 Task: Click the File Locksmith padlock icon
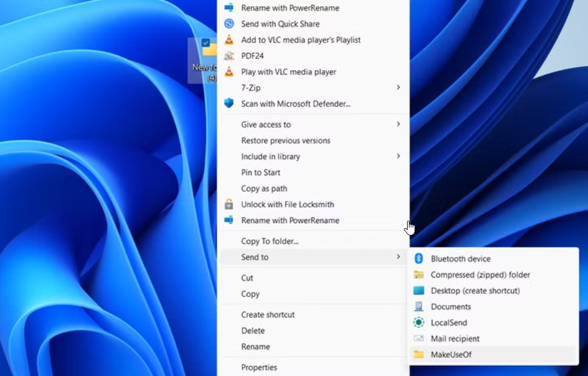tap(229, 204)
